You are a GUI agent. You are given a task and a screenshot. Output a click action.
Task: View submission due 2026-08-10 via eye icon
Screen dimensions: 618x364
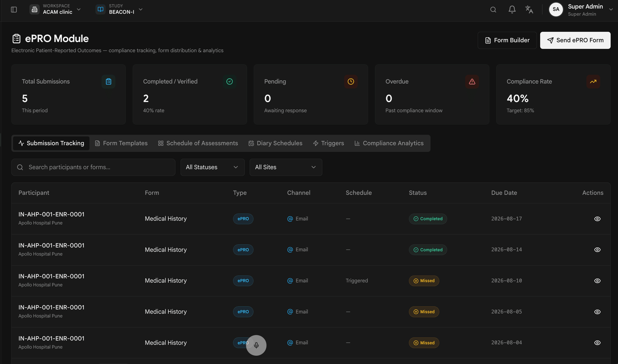597,281
